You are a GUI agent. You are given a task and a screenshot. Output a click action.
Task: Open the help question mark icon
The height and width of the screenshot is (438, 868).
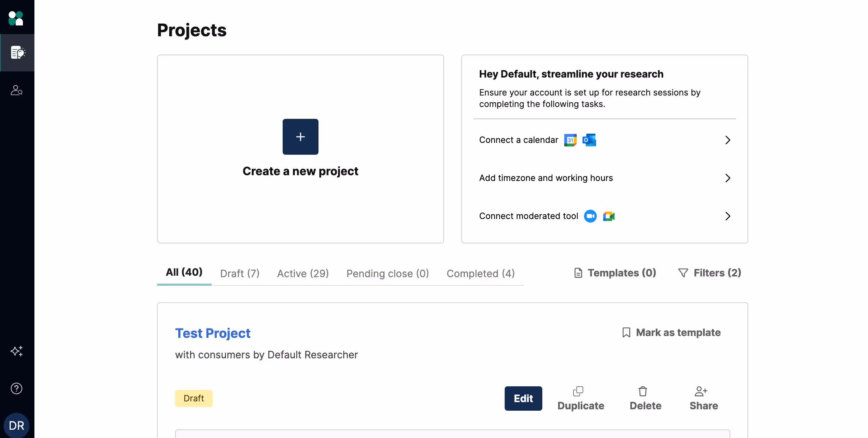click(x=16, y=388)
